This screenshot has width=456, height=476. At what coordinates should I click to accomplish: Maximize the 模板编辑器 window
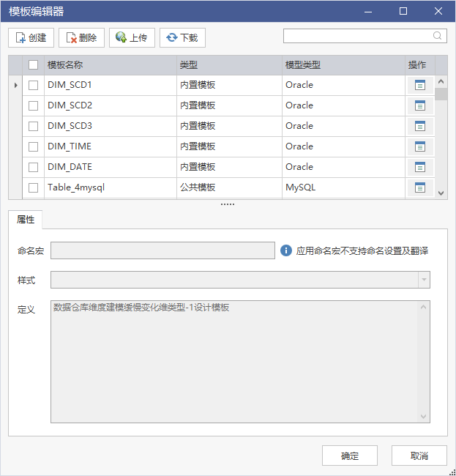click(x=403, y=12)
